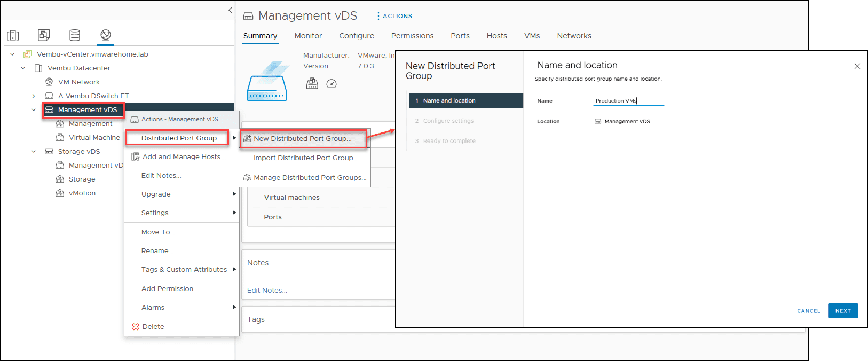
Task: Open the Settings submenu
Action: click(182, 213)
